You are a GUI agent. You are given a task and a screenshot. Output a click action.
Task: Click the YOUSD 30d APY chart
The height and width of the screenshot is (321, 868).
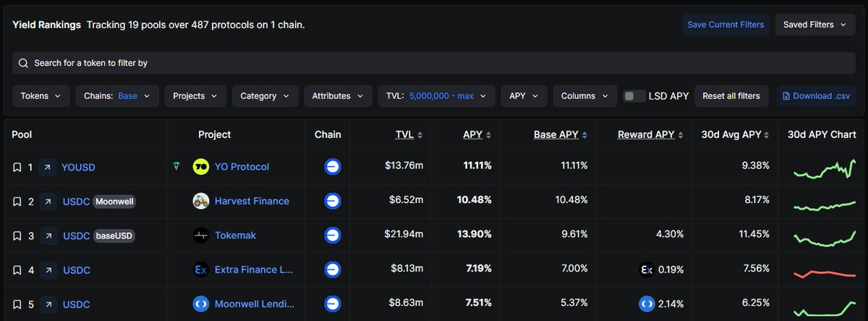click(825, 168)
